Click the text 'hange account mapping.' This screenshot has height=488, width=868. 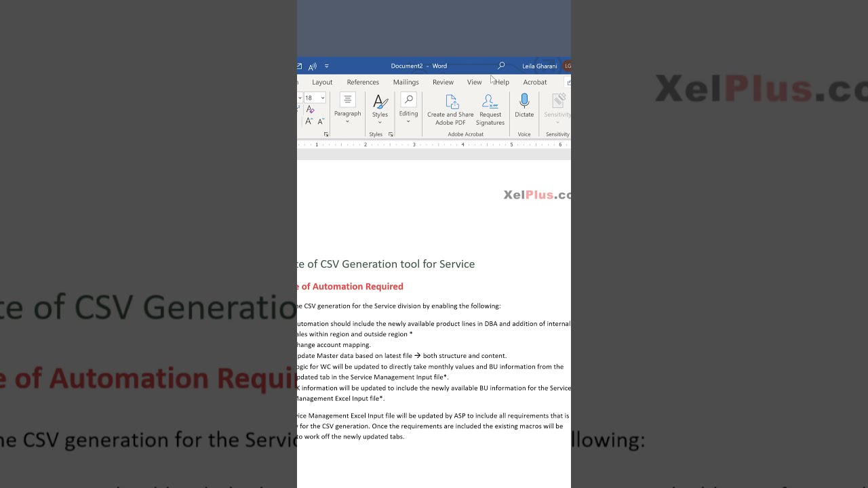pos(334,345)
